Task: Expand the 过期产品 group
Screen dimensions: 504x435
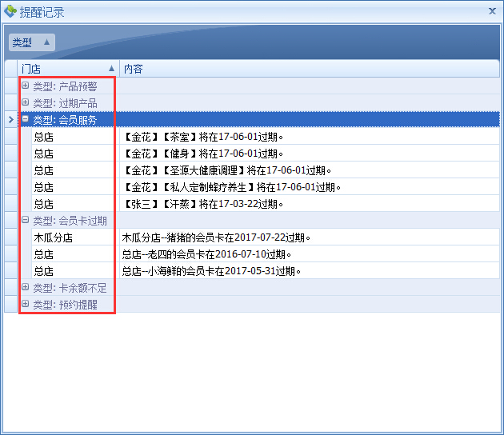Action: click(x=26, y=103)
